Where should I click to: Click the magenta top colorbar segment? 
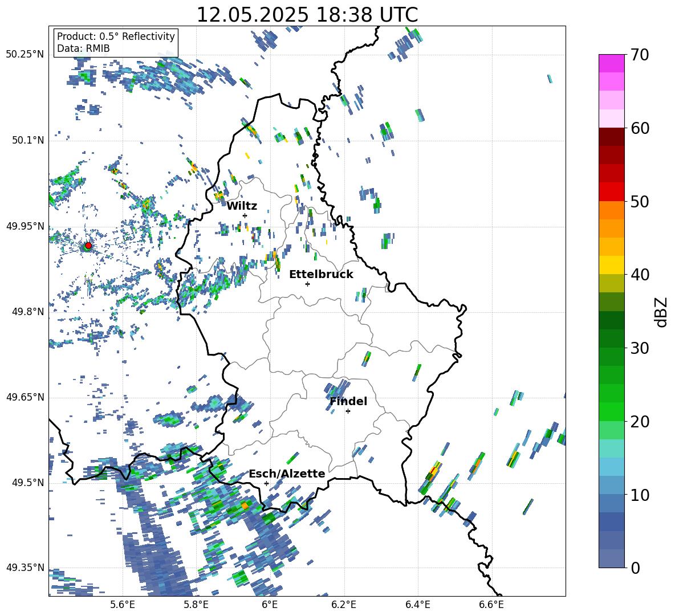coord(611,63)
